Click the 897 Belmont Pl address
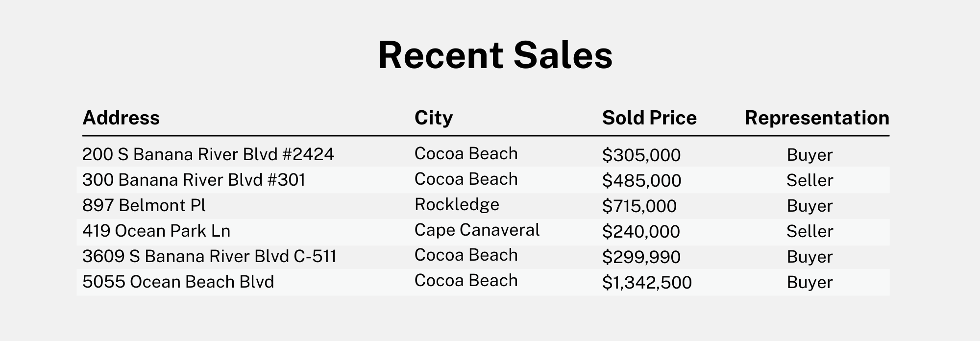 tap(144, 205)
